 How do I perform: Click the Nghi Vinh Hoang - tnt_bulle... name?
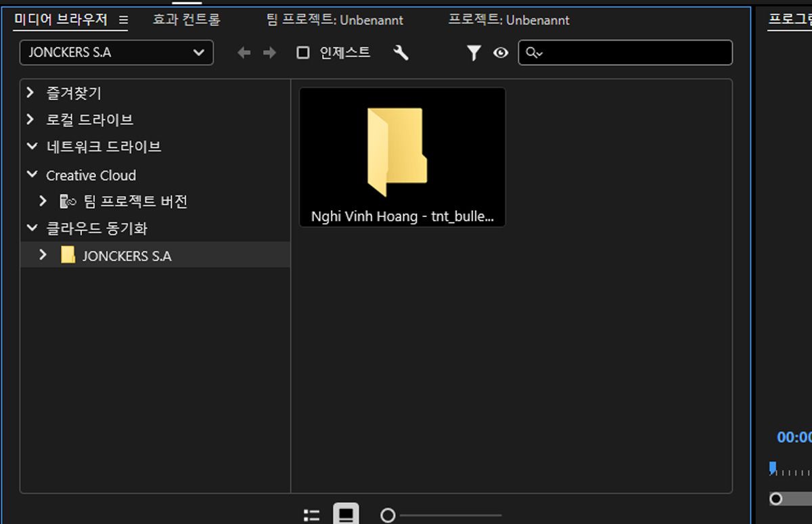click(x=403, y=217)
